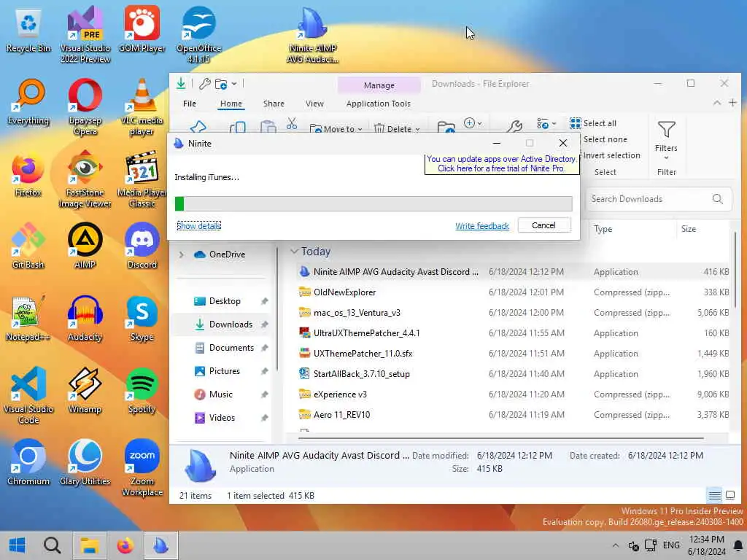Click the Ninite Pro free trial notice
This screenshot has width=747, height=560.
[501, 164]
